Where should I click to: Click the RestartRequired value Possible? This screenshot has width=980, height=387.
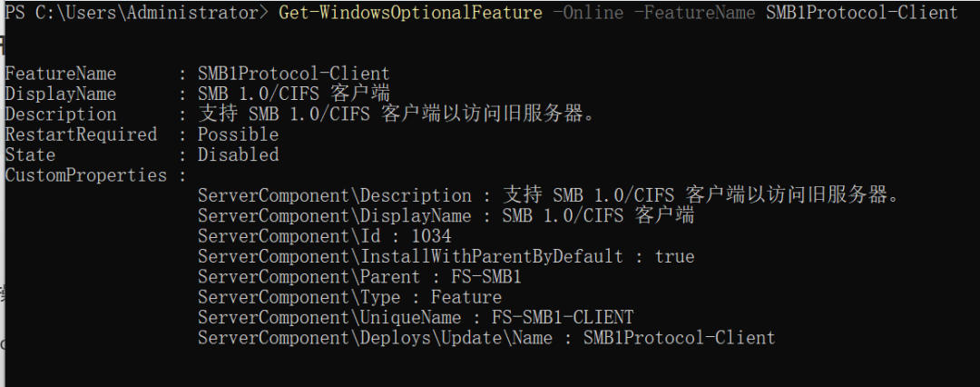point(238,134)
